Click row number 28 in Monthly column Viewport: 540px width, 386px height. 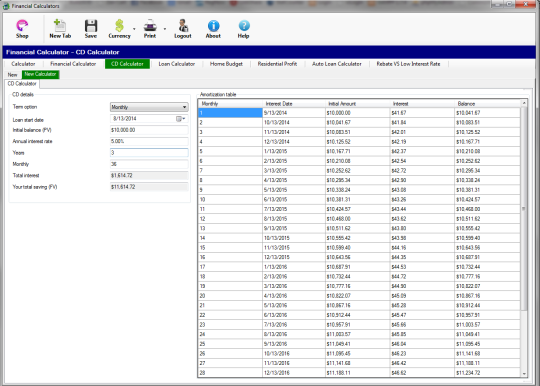[x=230, y=373]
